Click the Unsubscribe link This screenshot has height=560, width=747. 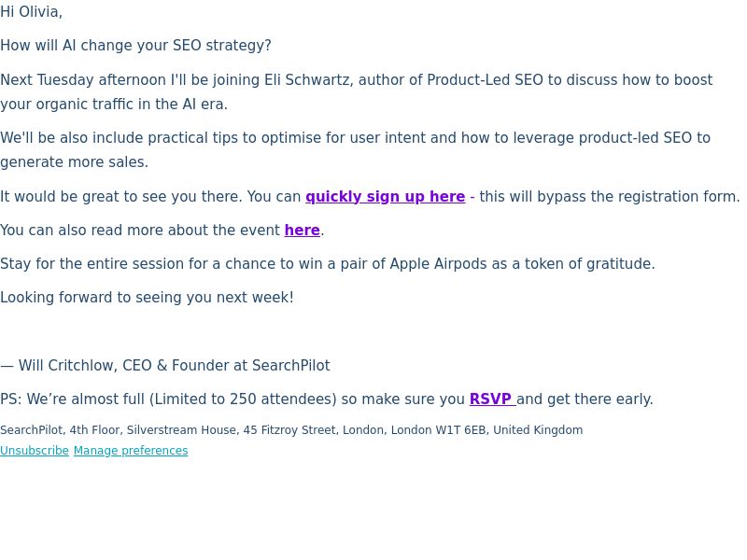[35, 451]
